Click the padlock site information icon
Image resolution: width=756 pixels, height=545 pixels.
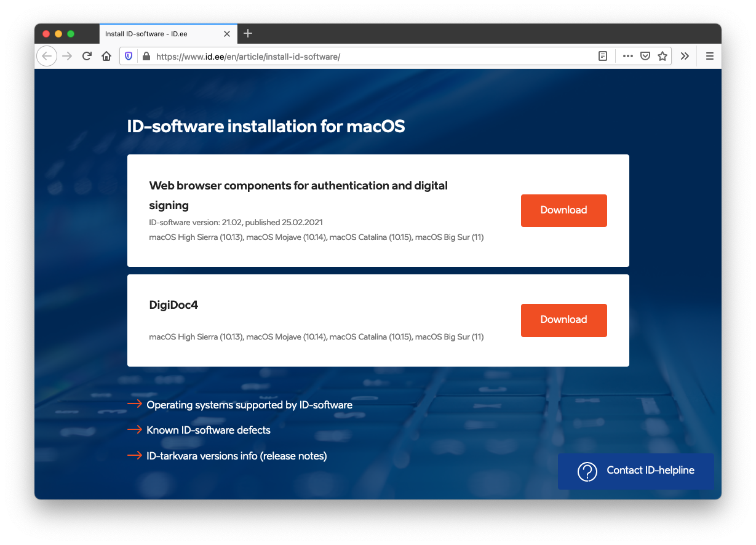145,56
